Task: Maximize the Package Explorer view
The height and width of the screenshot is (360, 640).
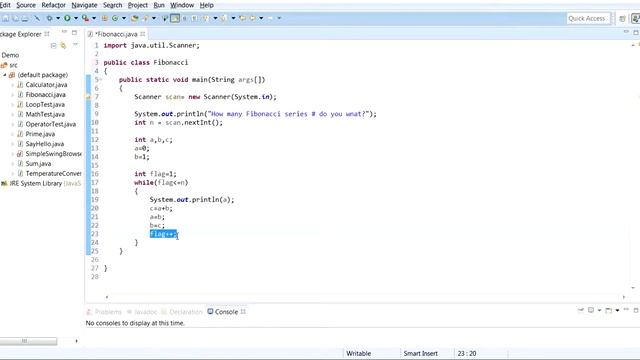Action: tap(74, 32)
